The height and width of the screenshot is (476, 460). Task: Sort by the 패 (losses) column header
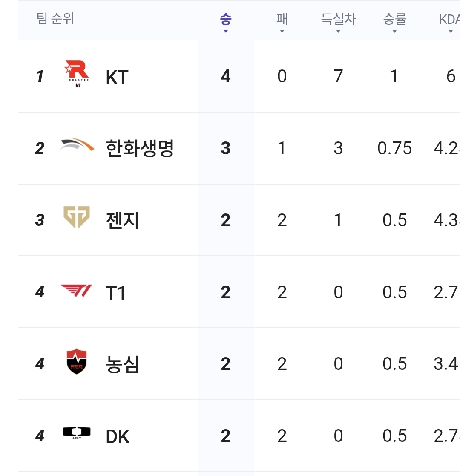point(282,20)
